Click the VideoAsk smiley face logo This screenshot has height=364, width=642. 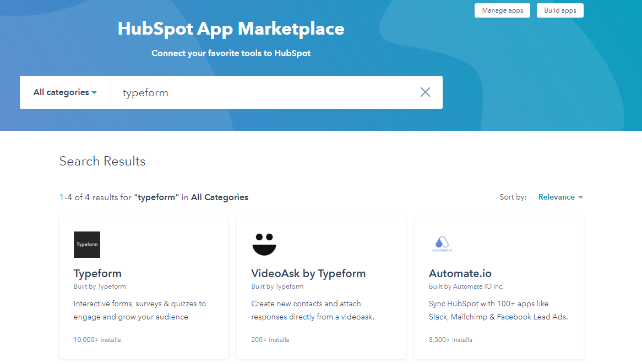[264, 245]
